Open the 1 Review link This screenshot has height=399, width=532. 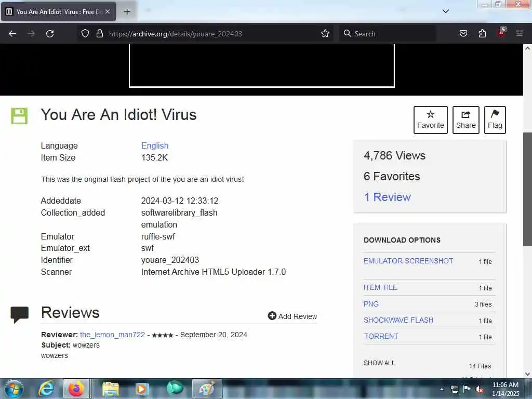387,197
